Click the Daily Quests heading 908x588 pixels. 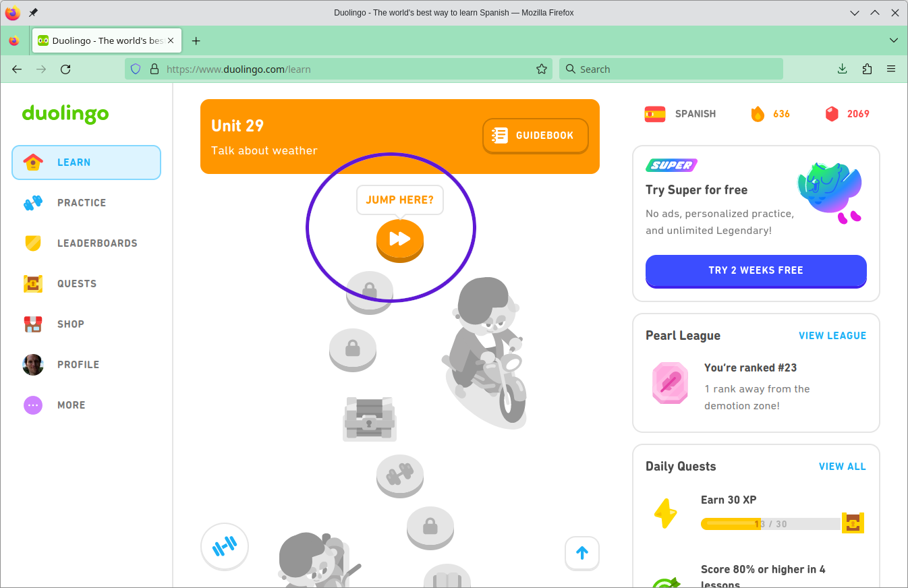click(681, 467)
